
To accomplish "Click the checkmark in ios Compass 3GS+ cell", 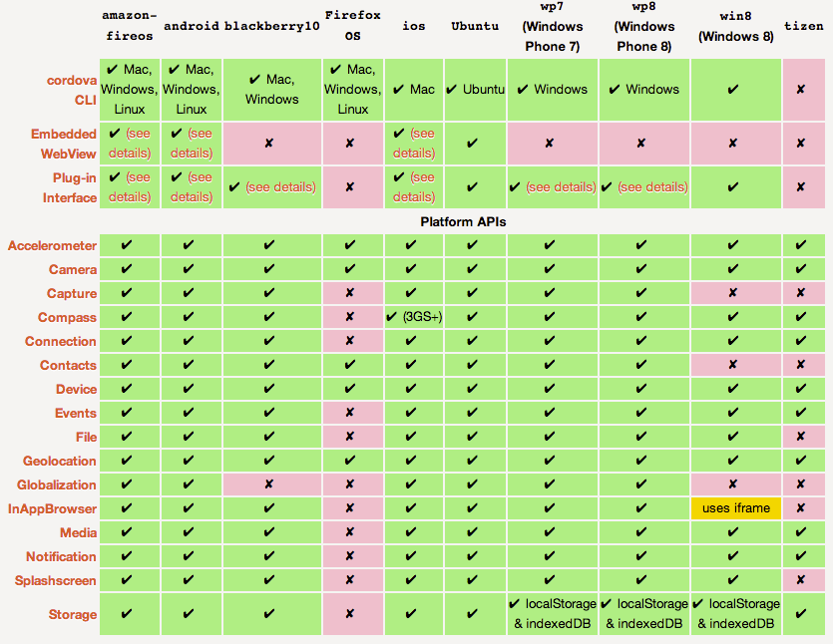I will click(391, 317).
